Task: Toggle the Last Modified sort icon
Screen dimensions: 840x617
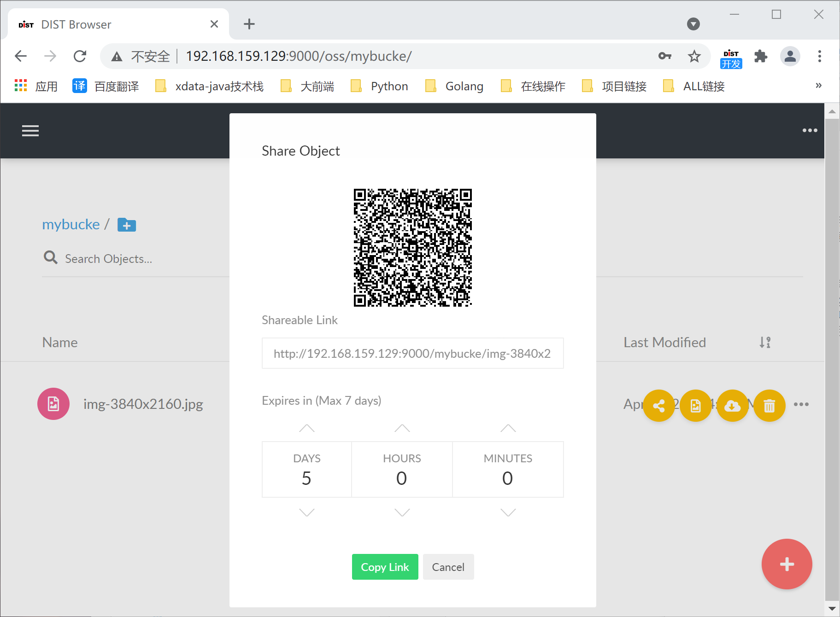Action: point(765,342)
